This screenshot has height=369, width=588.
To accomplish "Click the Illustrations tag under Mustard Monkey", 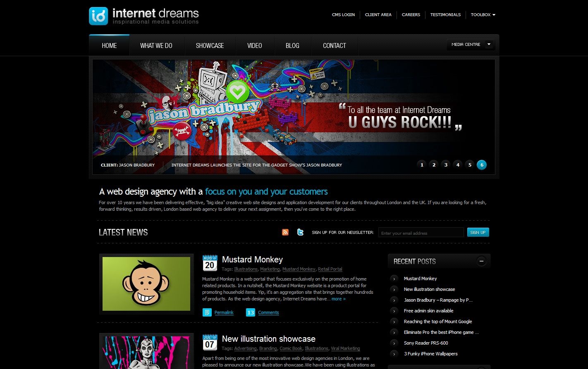I will tap(246, 269).
